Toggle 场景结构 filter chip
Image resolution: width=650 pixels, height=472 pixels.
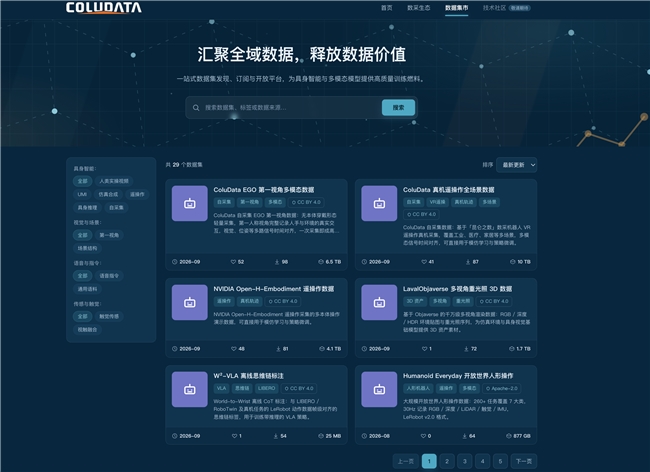pyautogui.click(x=87, y=248)
